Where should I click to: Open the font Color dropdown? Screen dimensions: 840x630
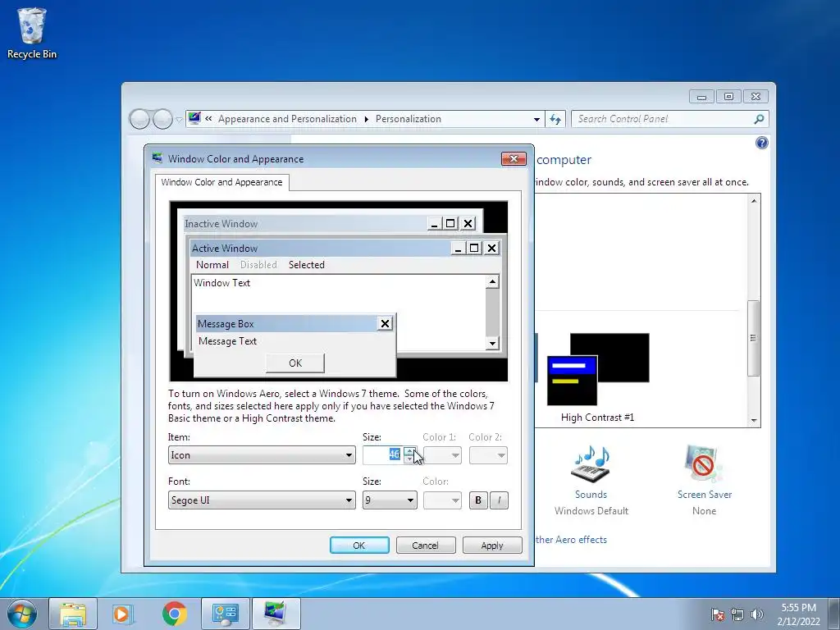[x=442, y=500]
